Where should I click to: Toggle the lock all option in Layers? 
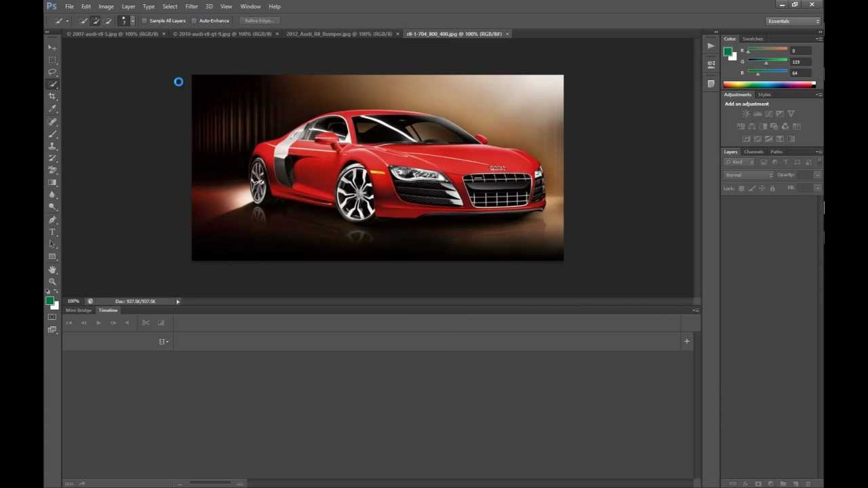772,188
